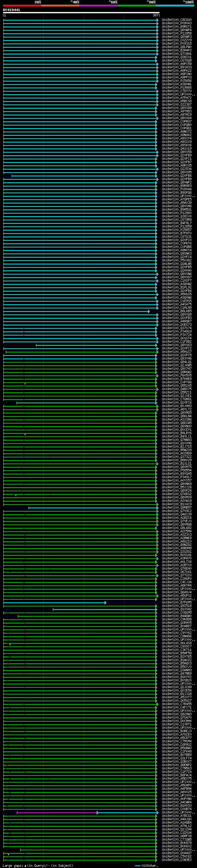
Task: Click hit label UniRef100_A4S475
Action: (176, 304)
